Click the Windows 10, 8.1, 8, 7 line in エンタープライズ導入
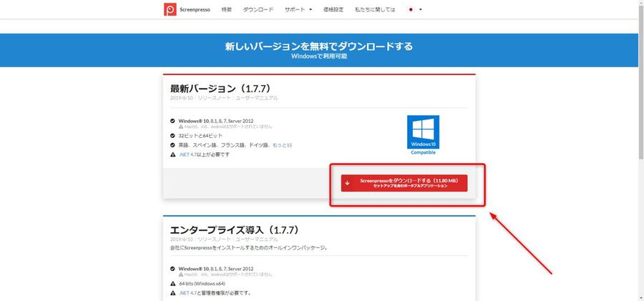 (216, 269)
